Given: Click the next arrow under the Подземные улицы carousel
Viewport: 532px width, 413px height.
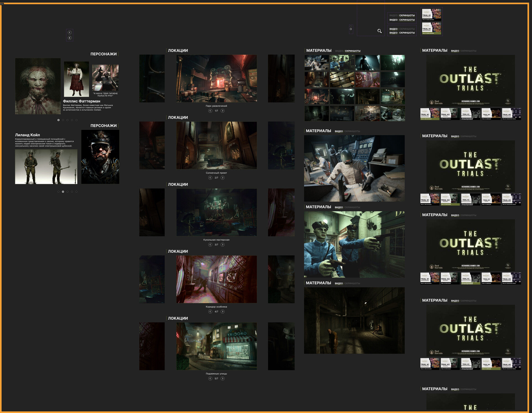Looking at the screenshot, I should 222,378.
